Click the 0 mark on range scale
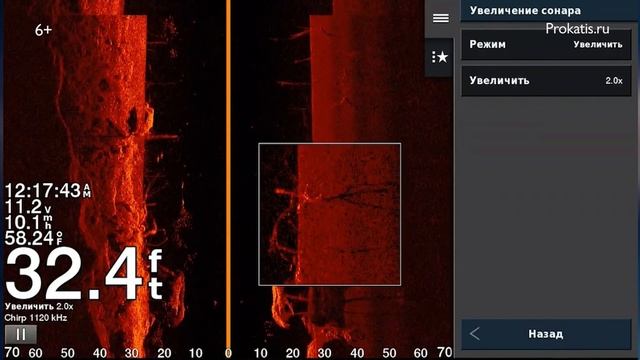The width and height of the screenshot is (640, 360). click(228, 353)
